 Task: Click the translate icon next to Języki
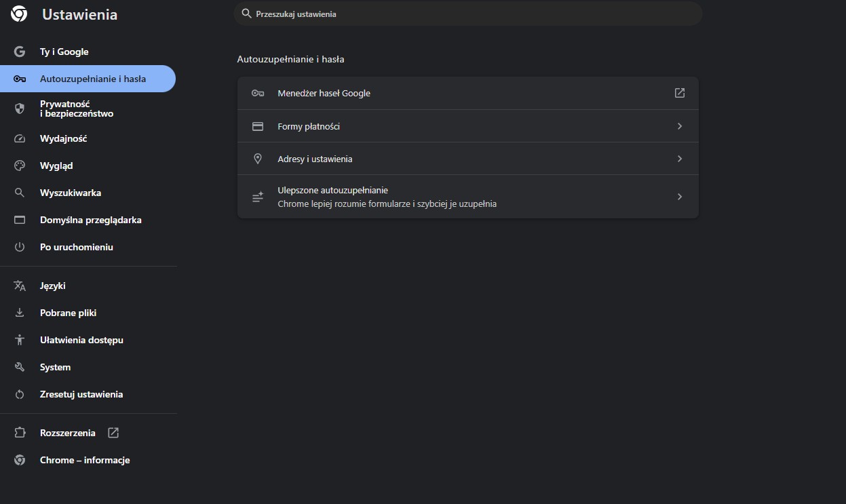click(x=20, y=286)
